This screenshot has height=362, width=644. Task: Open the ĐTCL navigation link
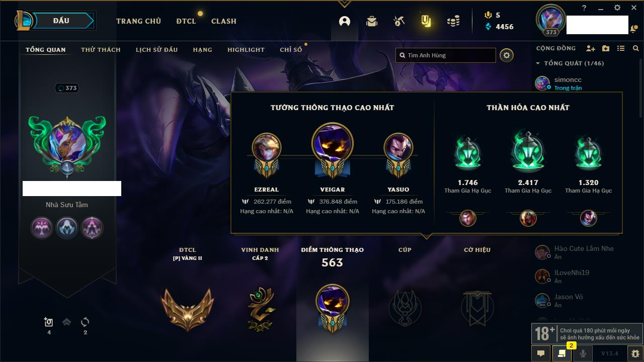(186, 21)
